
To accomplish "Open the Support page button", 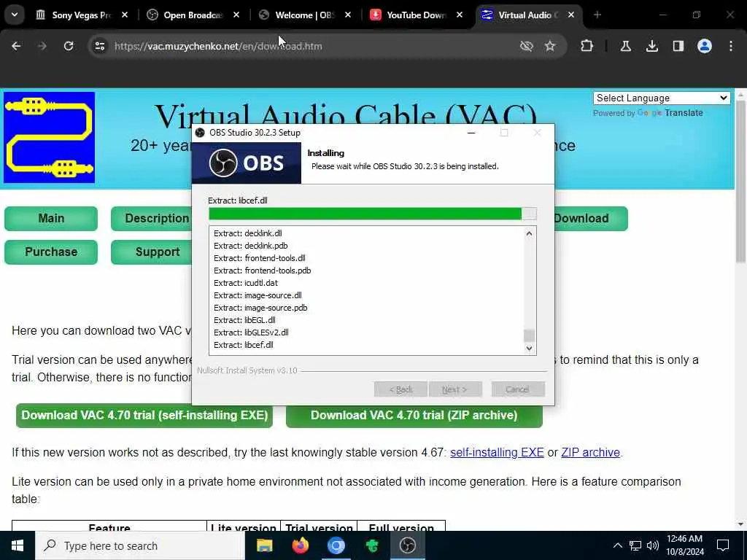I will click(x=152, y=252).
